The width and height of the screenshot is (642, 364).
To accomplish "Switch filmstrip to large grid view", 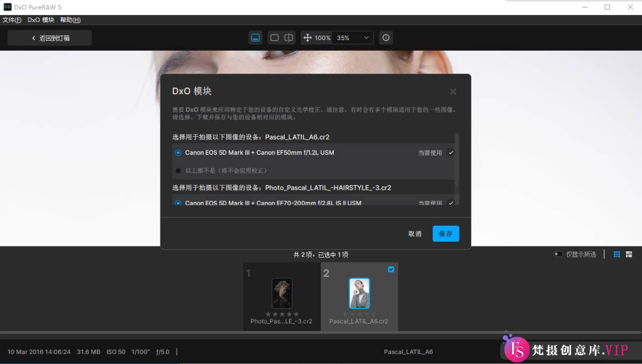I will tap(629, 254).
